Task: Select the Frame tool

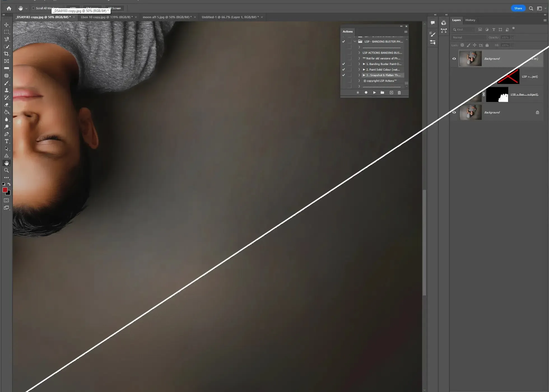Action: 6,61
